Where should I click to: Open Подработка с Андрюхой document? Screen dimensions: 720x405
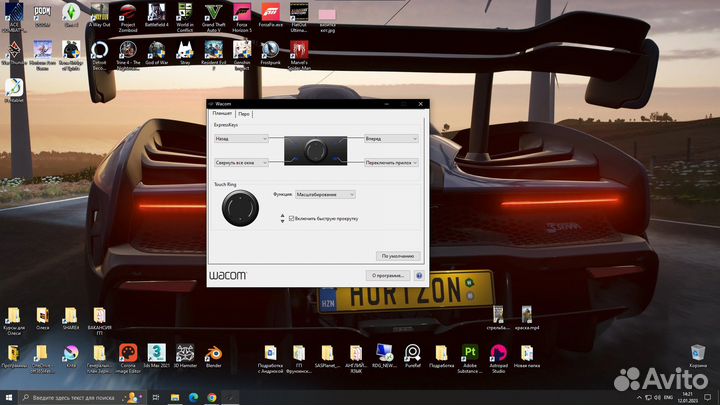coord(270,359)
